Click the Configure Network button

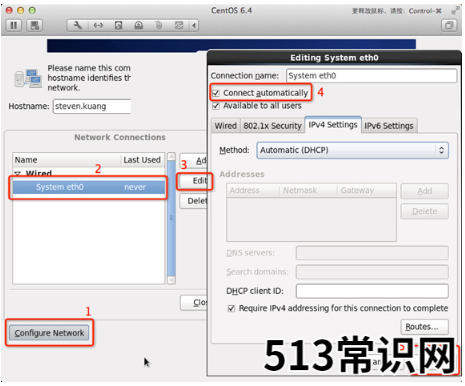[49, 333]
